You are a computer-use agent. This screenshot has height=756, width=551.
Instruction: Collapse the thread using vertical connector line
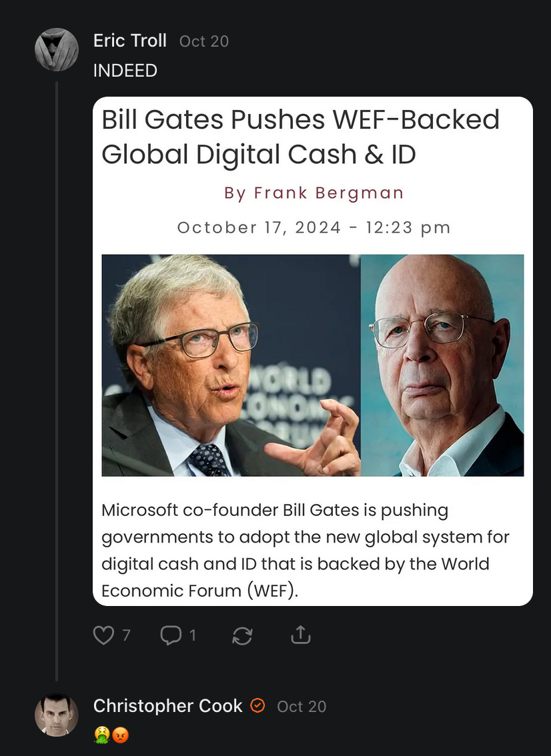click(x=57, y=381)
